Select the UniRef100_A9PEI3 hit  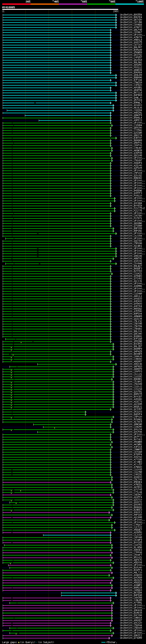click(131, 120)
